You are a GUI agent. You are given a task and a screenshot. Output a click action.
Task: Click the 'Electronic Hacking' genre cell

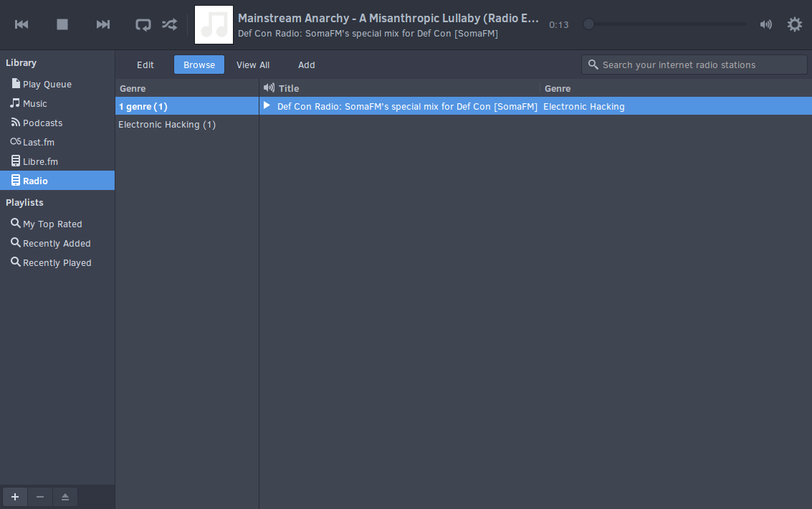click(x=583, y=106)
